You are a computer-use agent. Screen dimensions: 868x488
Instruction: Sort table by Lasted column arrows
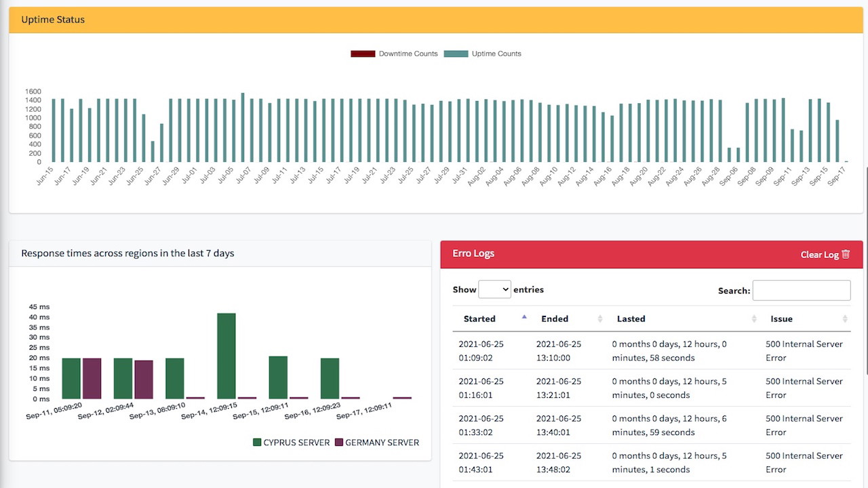(x=754, y=319)
